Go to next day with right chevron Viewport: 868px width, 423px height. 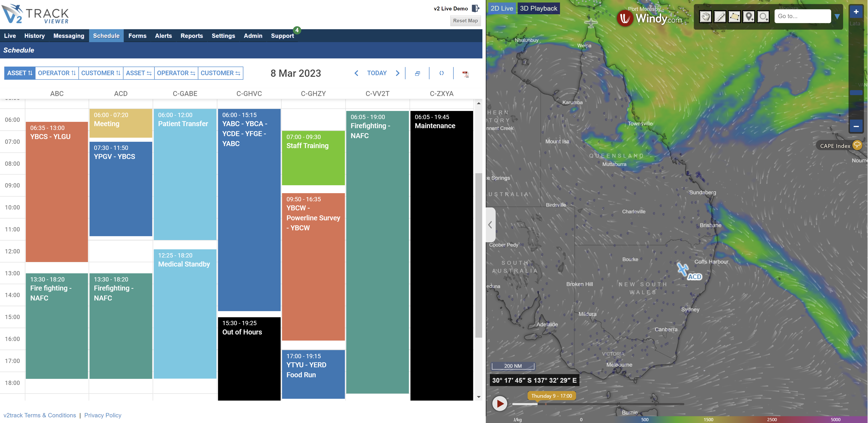tap(398, 73)
